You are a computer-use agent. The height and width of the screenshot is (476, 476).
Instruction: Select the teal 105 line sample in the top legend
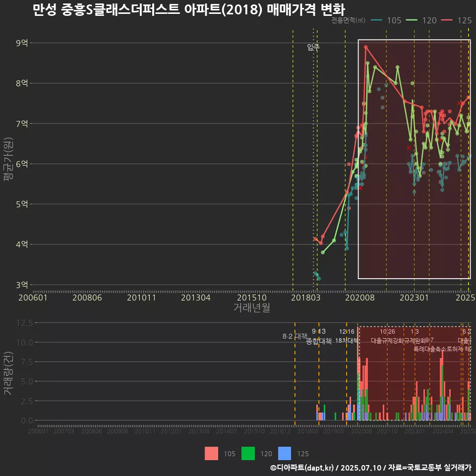pyautogui.click(x=376, y=20)
